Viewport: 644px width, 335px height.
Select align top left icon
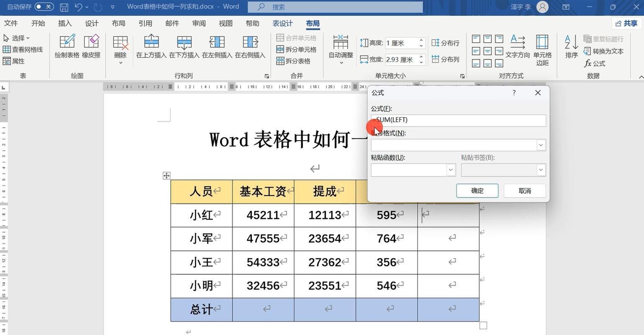coord(476,39)
